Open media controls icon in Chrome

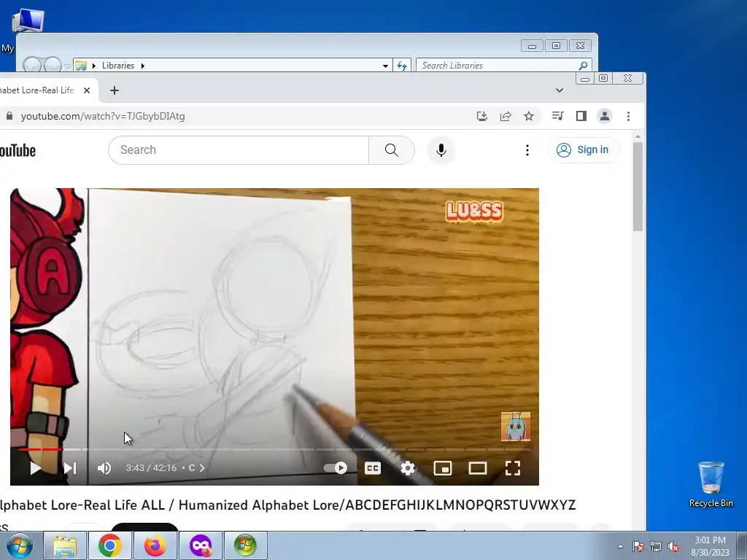coord(557,116)
